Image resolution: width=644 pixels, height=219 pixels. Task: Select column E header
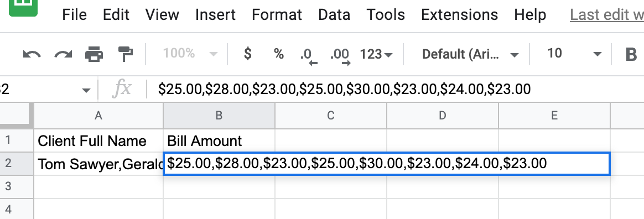[x=554, y=116]
